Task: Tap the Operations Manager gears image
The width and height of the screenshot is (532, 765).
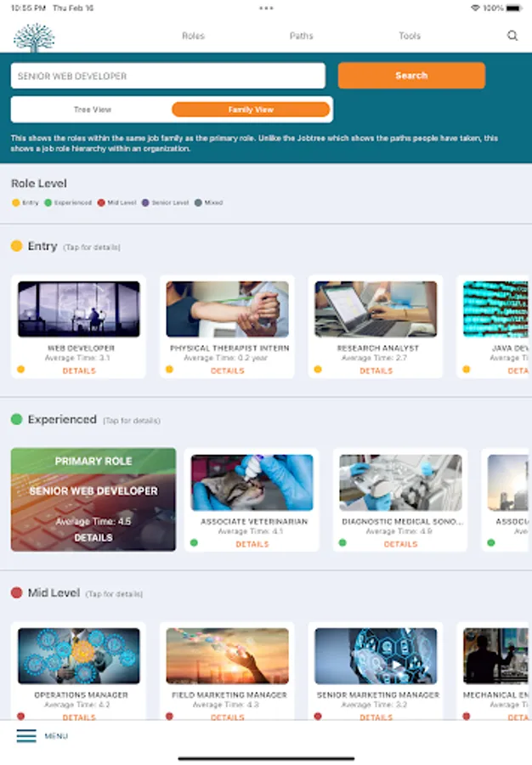Action: click(79, 655)
